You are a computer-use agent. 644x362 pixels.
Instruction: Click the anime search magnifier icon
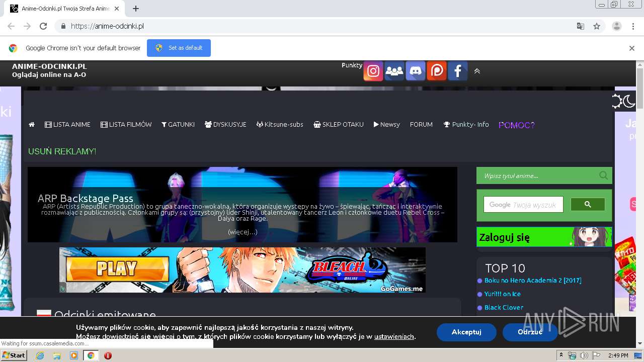pyautogui.click(x=603, y=175)
